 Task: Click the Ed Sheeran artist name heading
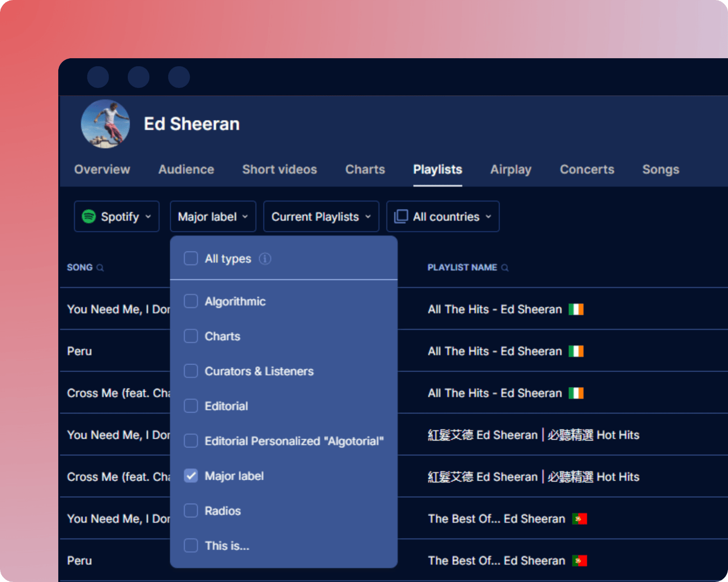(191, 124)
